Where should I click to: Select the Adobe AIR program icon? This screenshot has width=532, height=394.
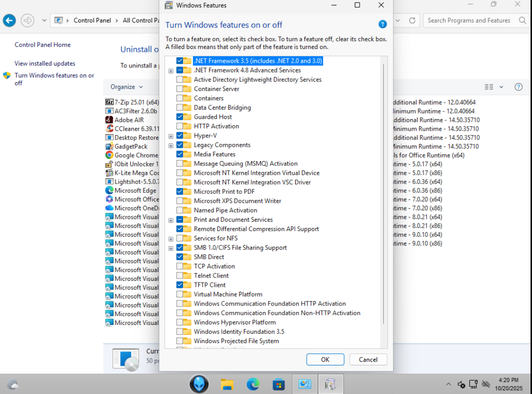click(109, 120)
